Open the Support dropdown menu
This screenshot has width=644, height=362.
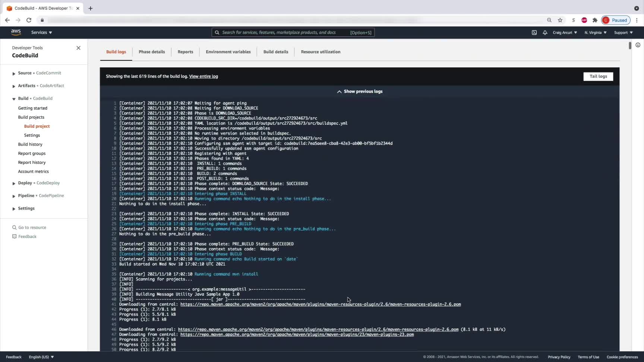(624, 32)
